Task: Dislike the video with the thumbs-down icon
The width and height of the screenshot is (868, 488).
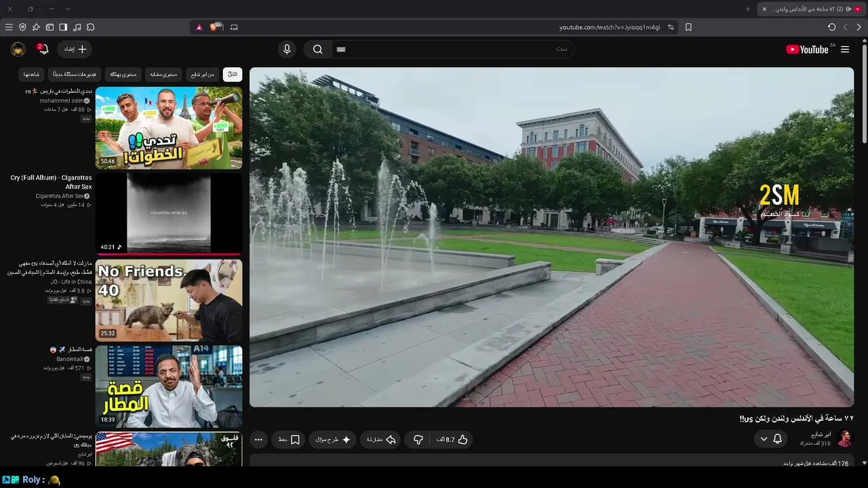Action: coord(418,440)
